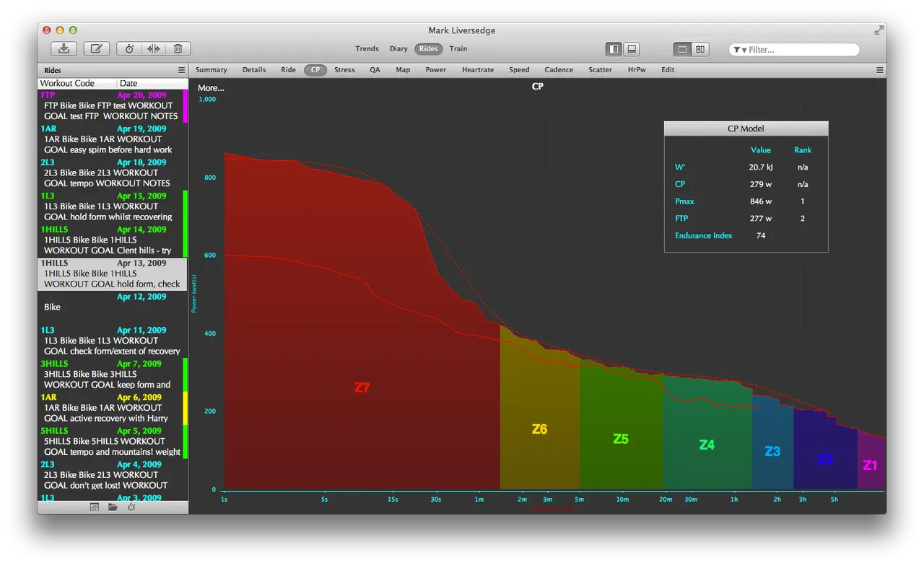924x566 pixels.
Task: Click the stopwatch icon below rides list
Action: [x=131, y=508]
